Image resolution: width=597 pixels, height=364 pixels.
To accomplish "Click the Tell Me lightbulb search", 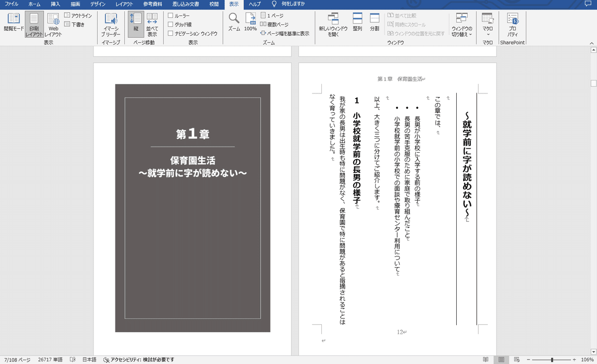I will click(274, 3).
